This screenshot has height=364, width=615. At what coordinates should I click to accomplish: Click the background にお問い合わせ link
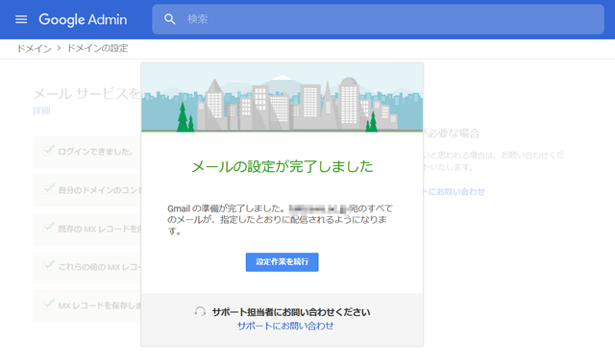coord(455,191)
